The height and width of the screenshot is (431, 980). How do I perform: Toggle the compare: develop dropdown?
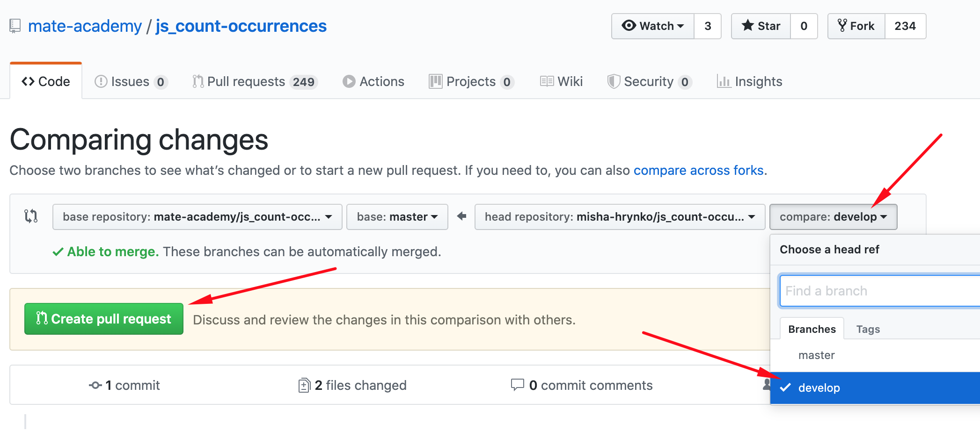(x=834, y=217)
